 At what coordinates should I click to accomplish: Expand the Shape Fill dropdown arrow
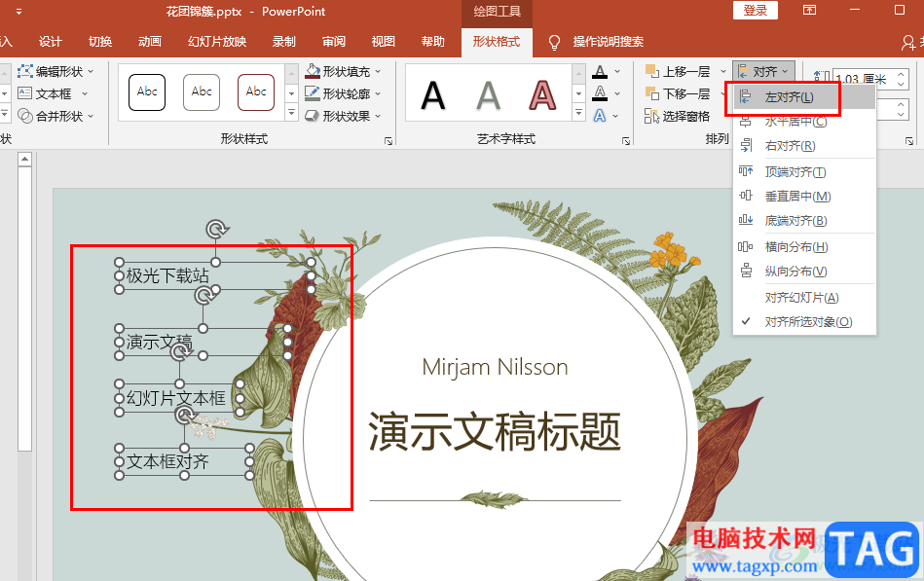378,72
